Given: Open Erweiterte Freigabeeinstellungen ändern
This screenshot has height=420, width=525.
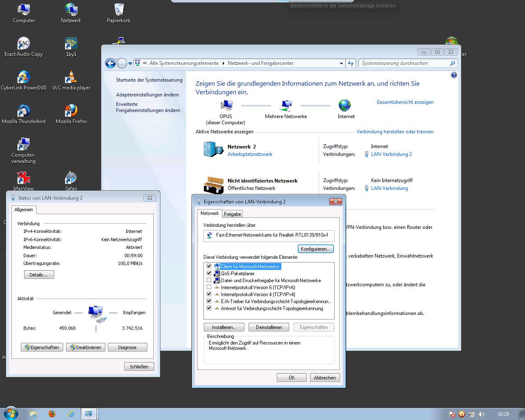Looking at the screenshot, I should point(148,107).
